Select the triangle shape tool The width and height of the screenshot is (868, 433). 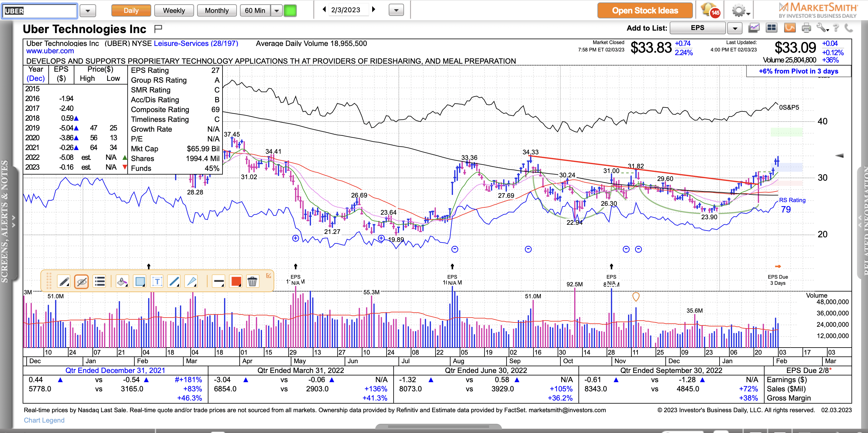[x=191, y=281]
